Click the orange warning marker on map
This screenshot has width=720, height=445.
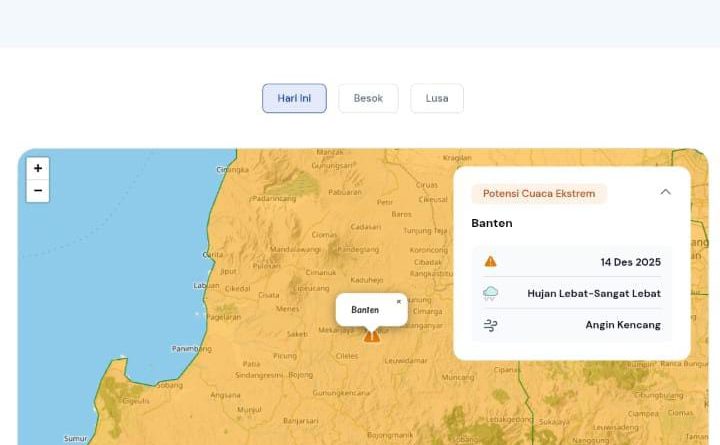(x=372, y=336)
